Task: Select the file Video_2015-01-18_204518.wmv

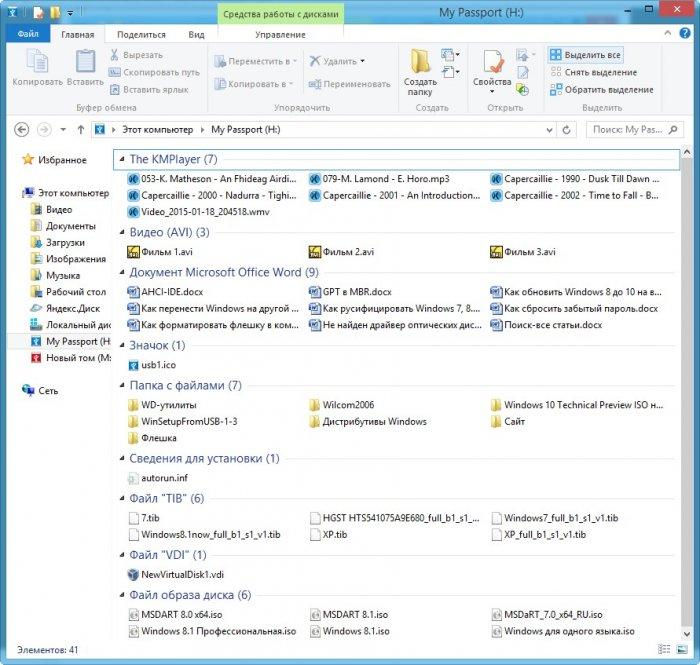Action: tap(199, 212)
